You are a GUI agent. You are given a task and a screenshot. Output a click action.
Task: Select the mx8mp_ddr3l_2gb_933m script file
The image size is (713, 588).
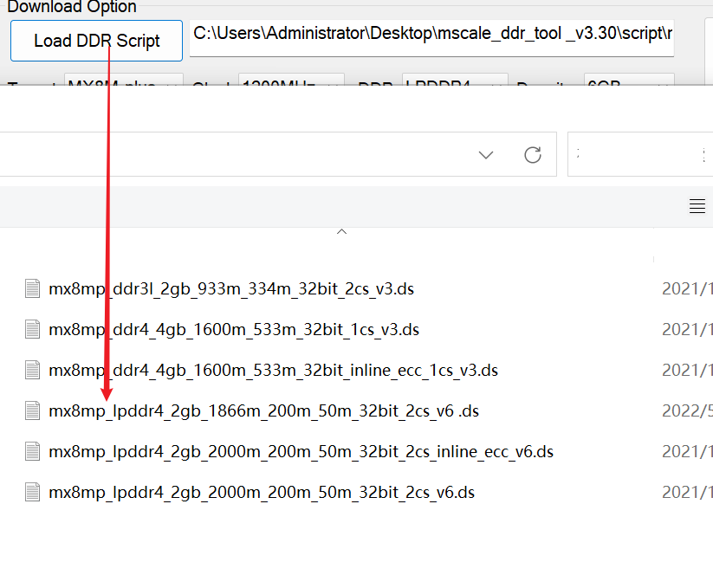231,288
